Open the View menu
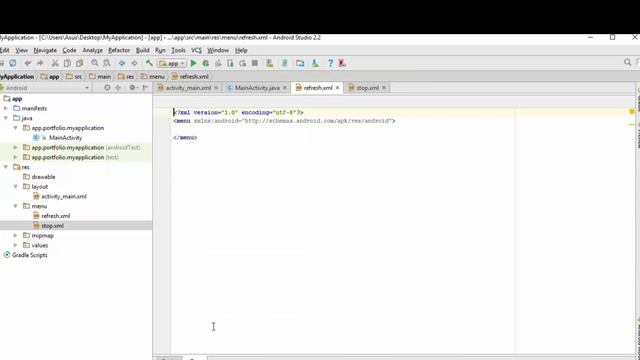This screenshot has width=640, height=360. (22, 50)
